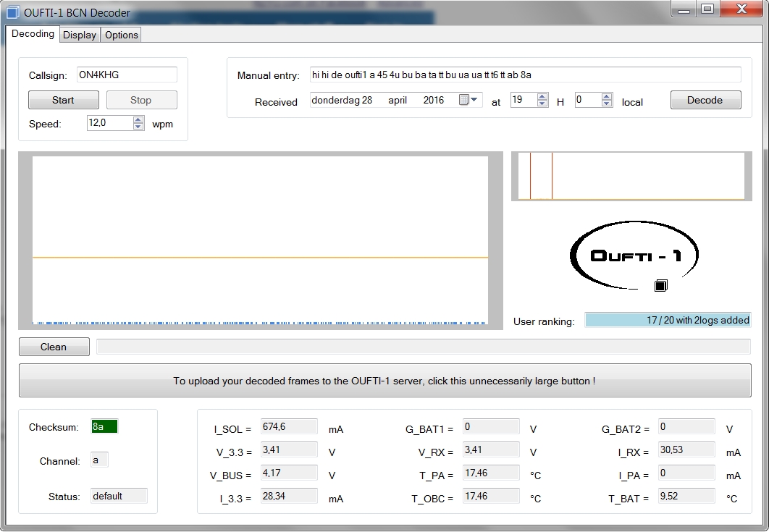Viewport: 769px width, 532px height.
Task: Click the Speed value field 12,0
Action: pos(110,122)
